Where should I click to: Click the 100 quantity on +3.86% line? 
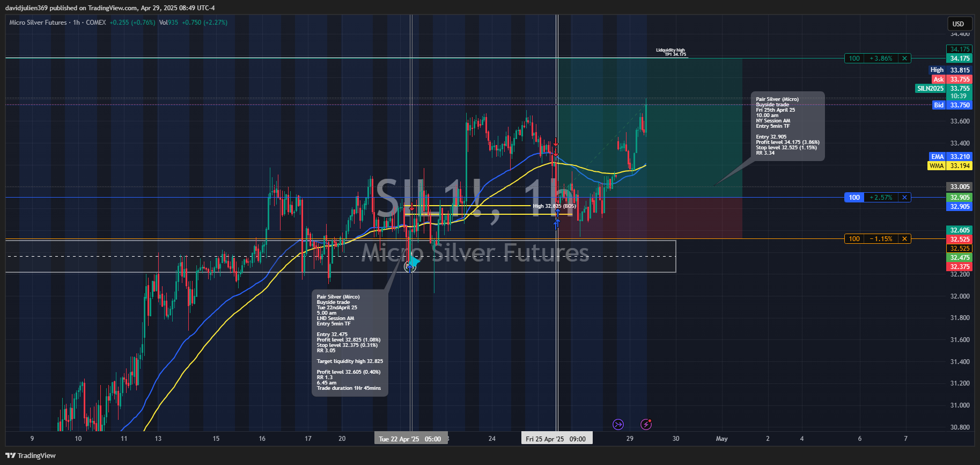click(854, 59)
